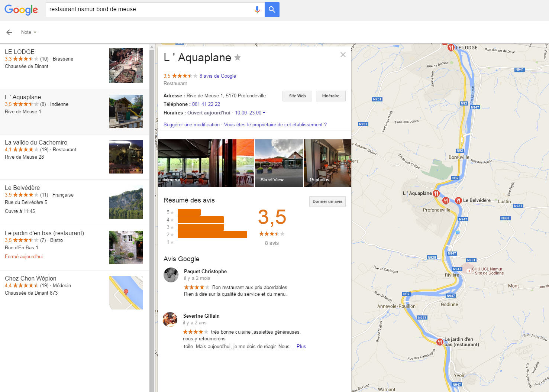This screenshot has width=549, height=392.
Task: Click the Profondeville town label on map
Action: [436, 210]
